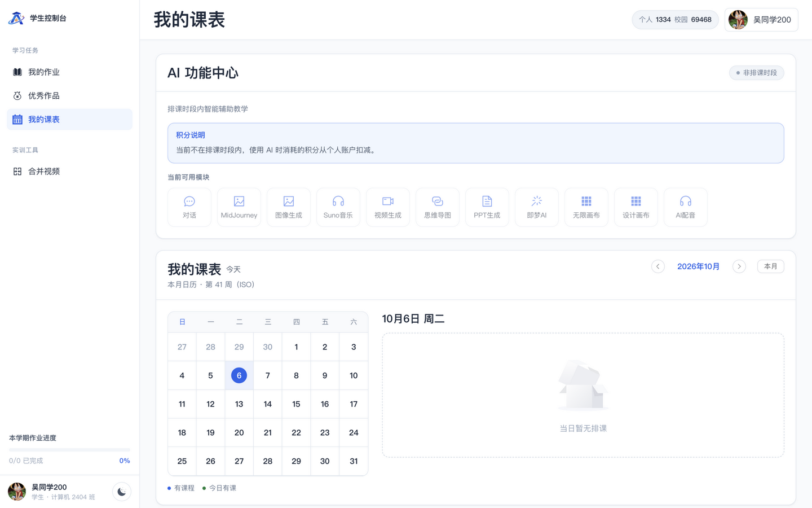The image size is (812, 508).
Task: Select October 6 in the calendar
Action: coord(239,375)
